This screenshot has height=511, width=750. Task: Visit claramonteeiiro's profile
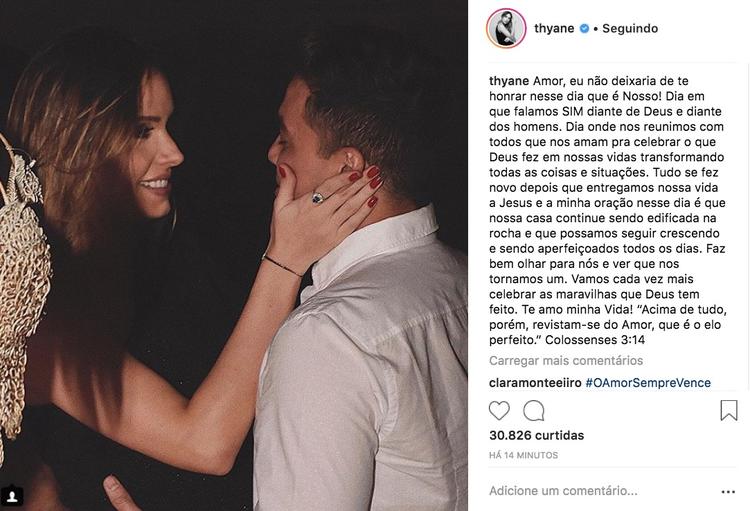click(x=535, y=383)
